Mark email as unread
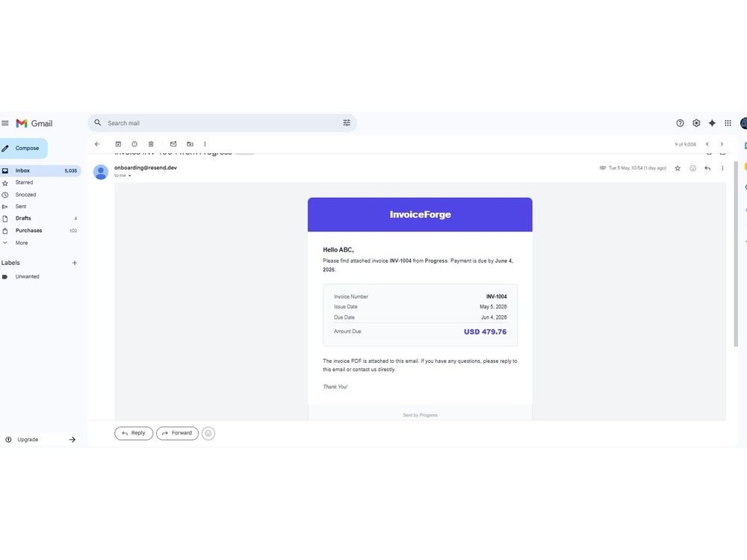The height and width of the screenshot is (560, 747). click(x=173, y=144)
